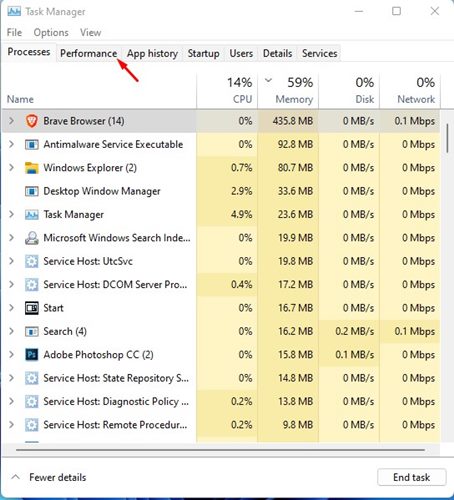Click the Start process icon
The width and height of the screenshot is (454, 500).
point(32,308)
